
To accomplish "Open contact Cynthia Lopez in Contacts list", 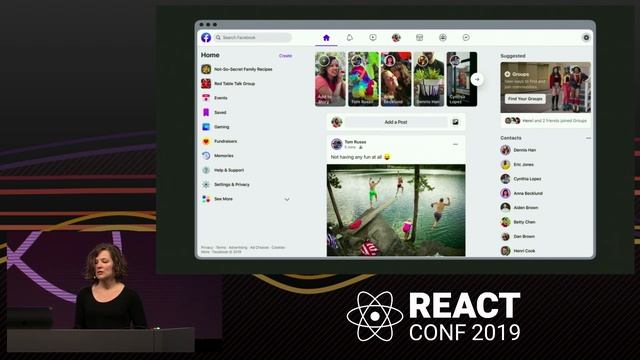I will [527, 179].
